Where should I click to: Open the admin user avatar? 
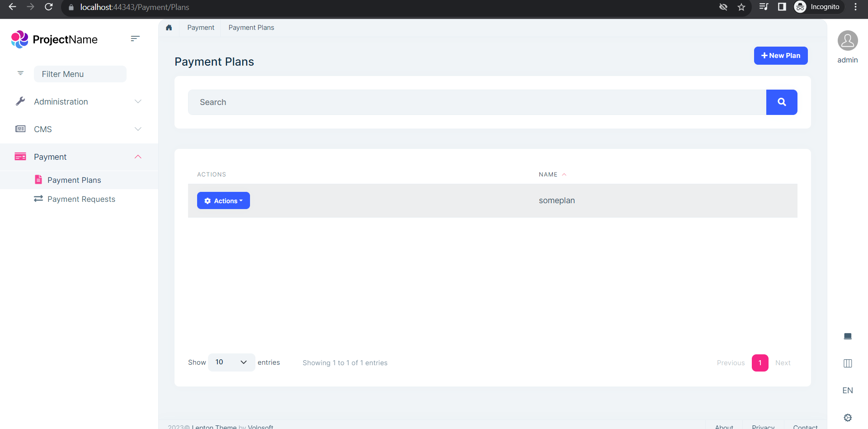(x=847, y=41)
